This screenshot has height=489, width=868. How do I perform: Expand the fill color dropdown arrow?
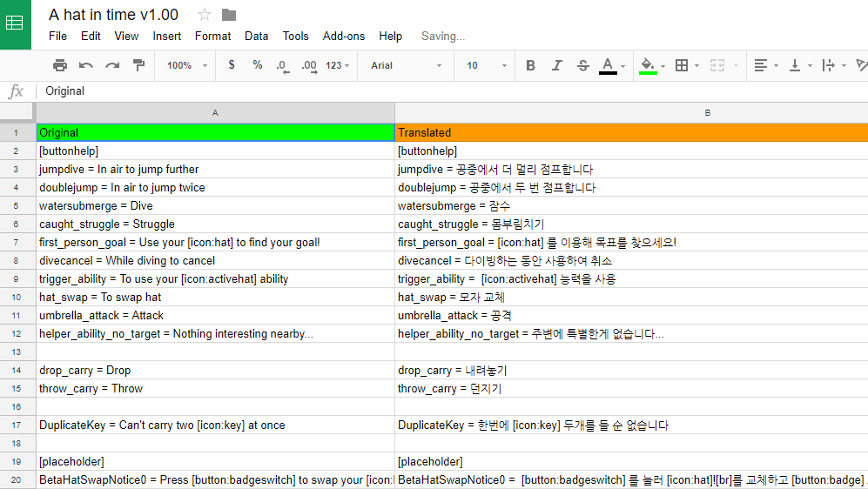(x=663, y=66)
